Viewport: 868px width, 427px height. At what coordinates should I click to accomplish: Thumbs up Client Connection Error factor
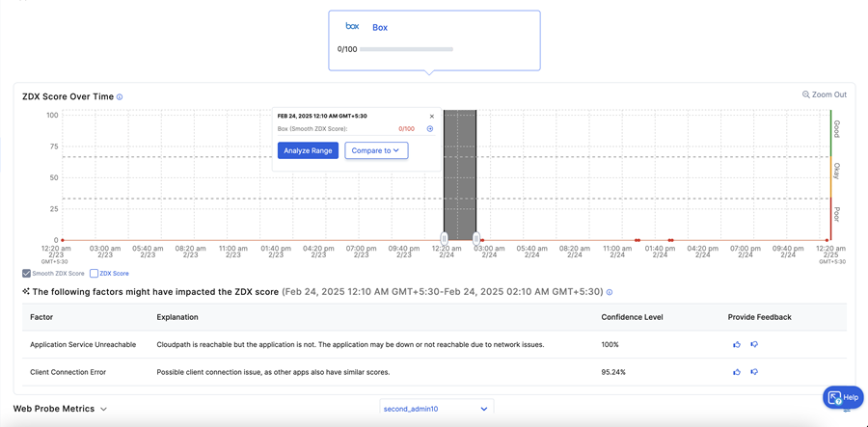[737, 371]
